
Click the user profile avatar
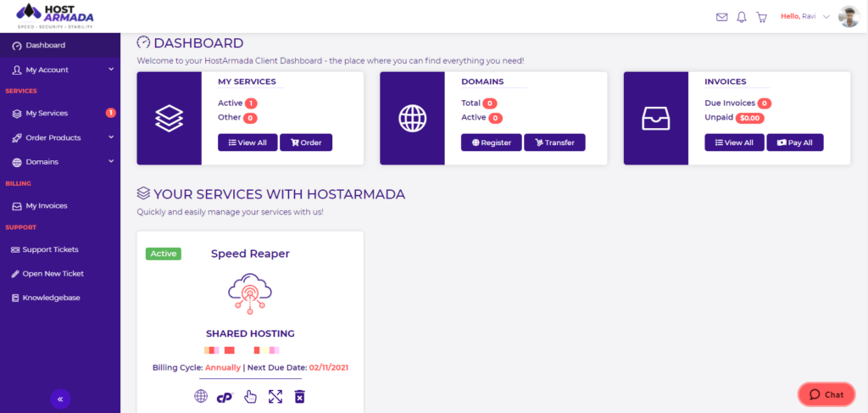[x=849, y=17]
